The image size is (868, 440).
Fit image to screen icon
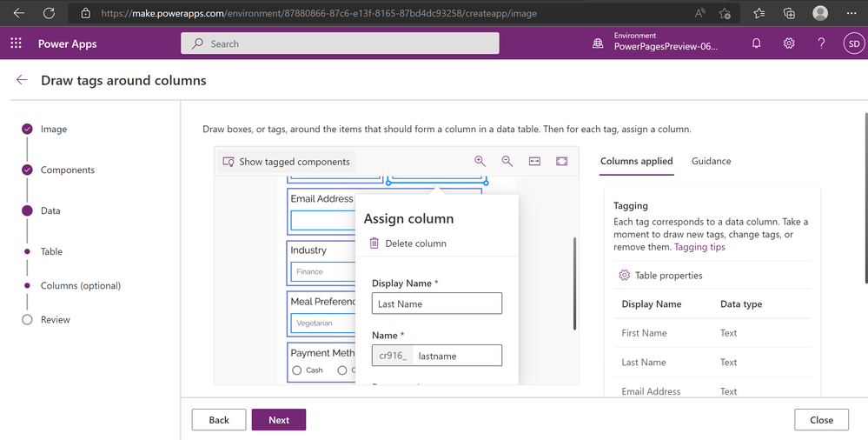click(562, 161)
